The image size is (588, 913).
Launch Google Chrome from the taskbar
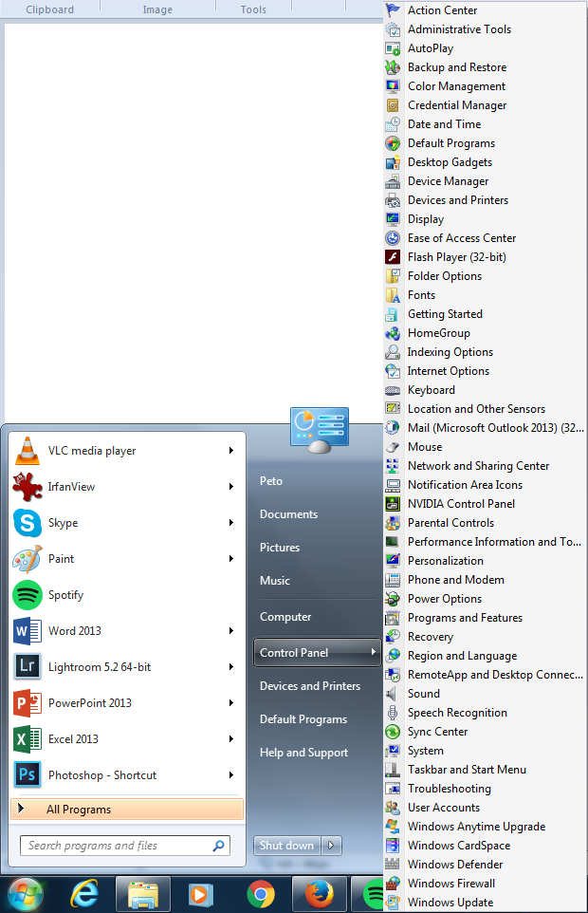pos(261,894)
